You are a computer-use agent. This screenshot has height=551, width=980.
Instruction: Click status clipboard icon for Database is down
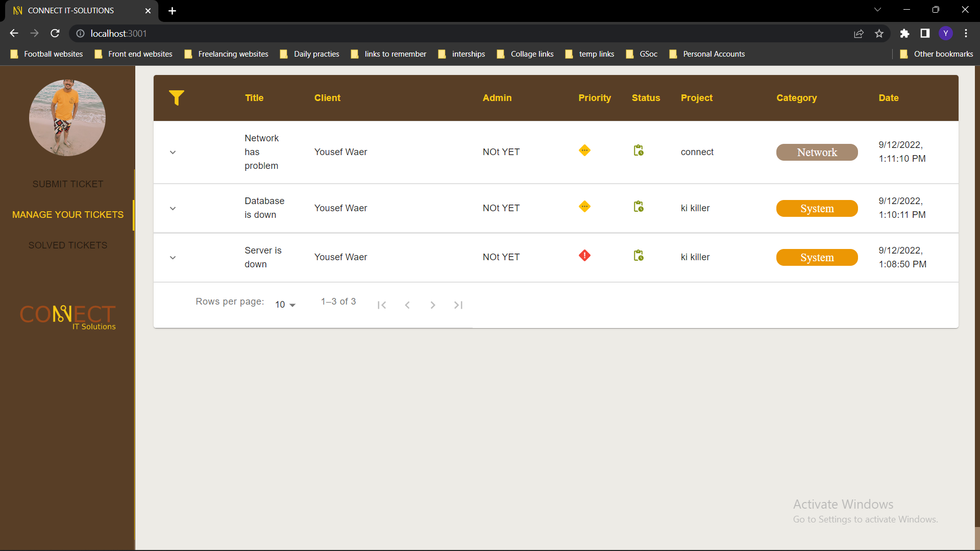coord(638,207)
